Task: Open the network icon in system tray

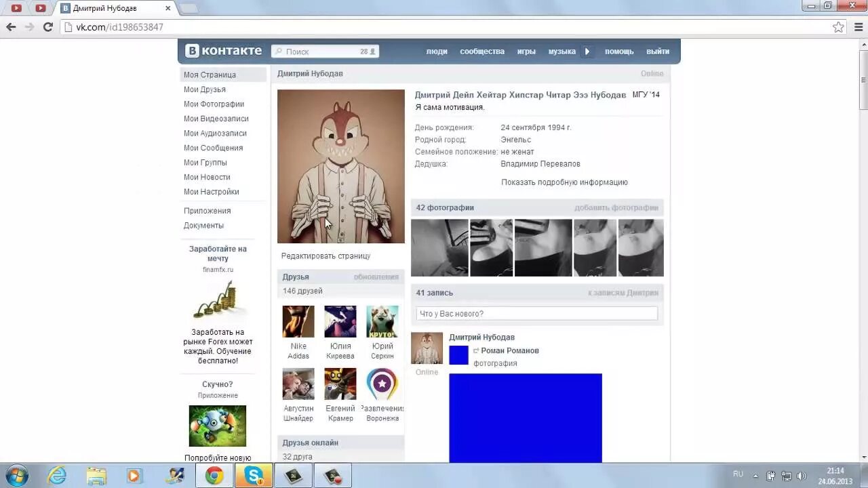Action: (787, 476)
